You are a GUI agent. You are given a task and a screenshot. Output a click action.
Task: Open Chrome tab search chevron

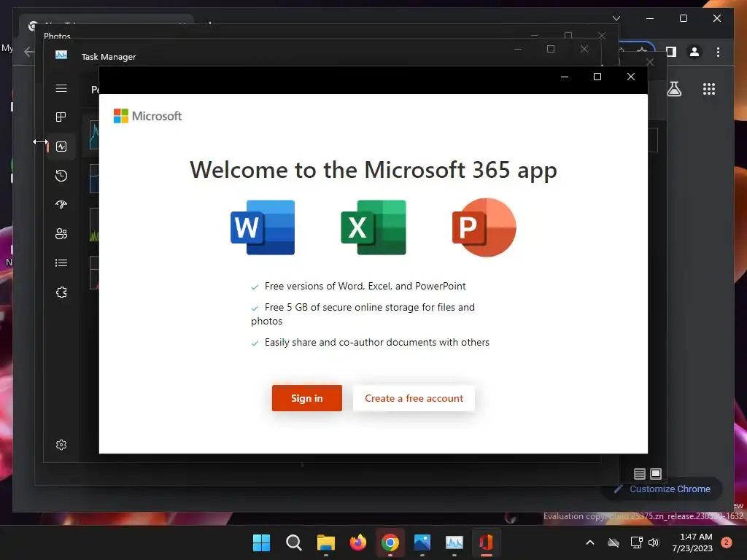tap(616, 18)
